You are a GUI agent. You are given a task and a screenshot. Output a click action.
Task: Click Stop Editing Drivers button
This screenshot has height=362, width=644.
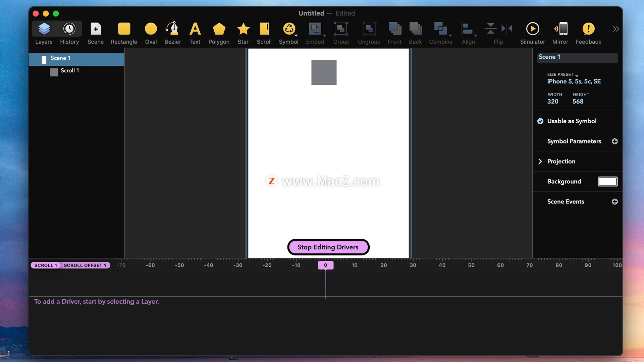click(x=328, y=247)
